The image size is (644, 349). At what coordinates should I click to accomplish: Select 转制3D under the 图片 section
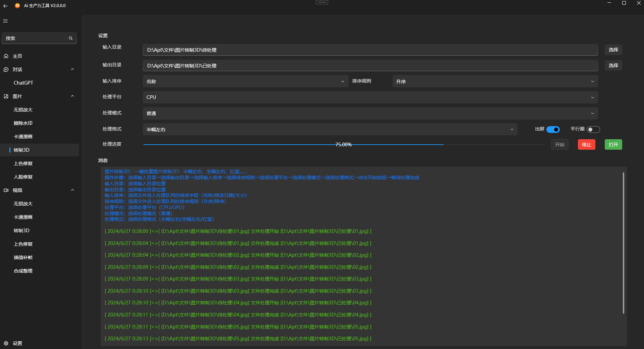[x=40, y=150]
